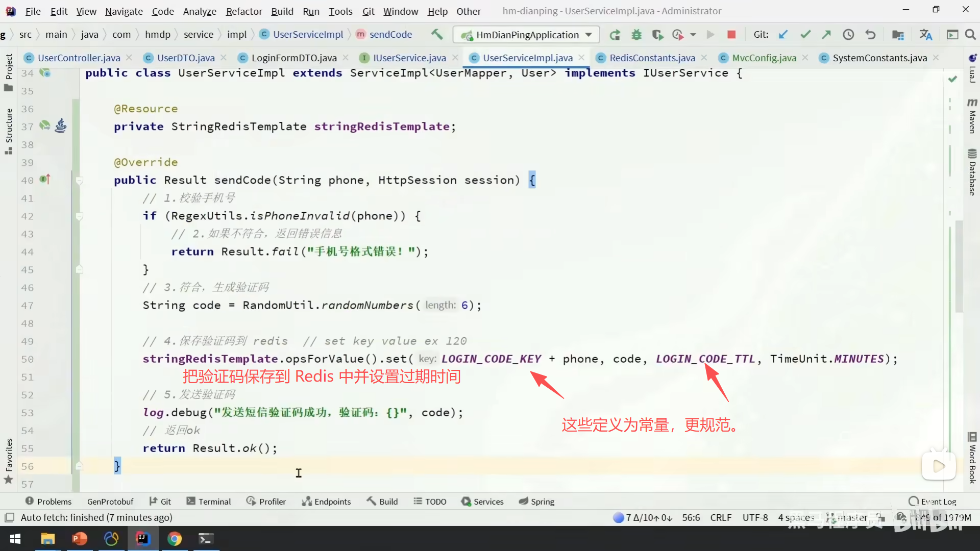This screenshot has width=980, height=551.
Task: Click the Git commit checkmark icon
Action: pos(805,34)
